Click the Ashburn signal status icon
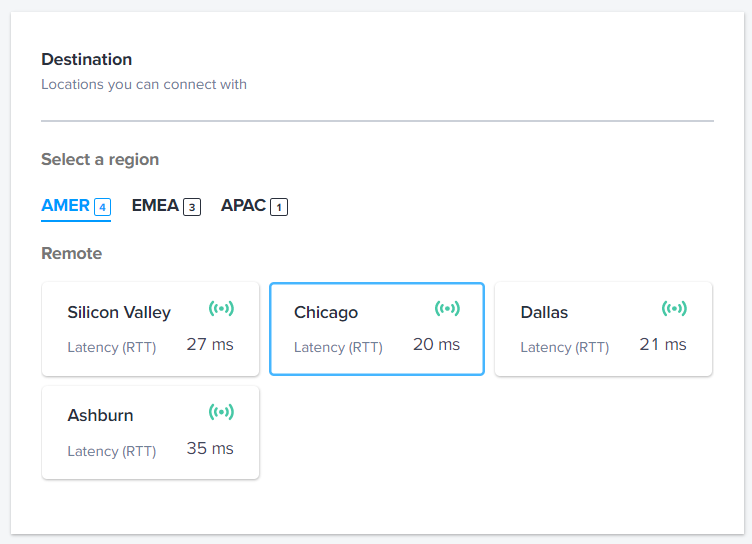This screenshot has height=544, width=752. tap(221, 412)
